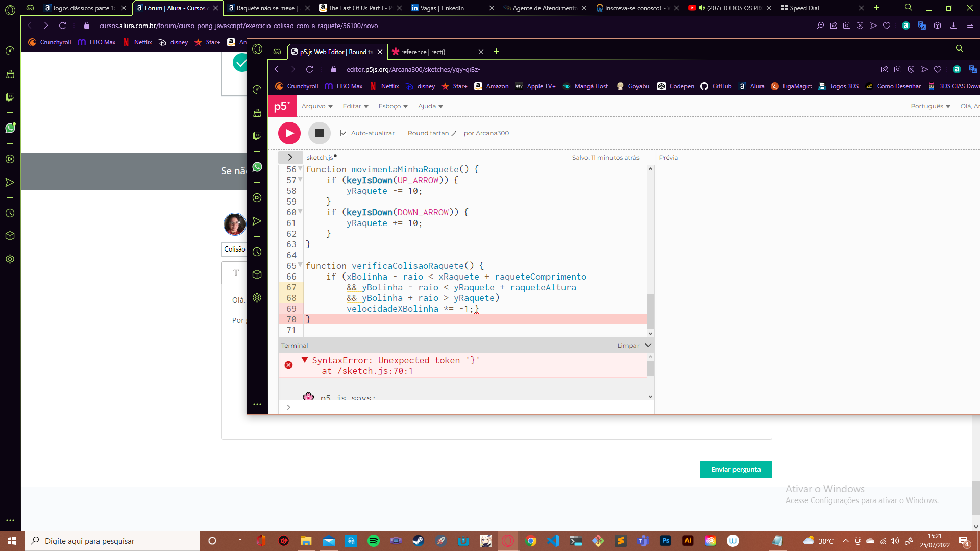Image resolution: width=980 pixels, height=551 pixels.
Task: Click the Limpar button in Terminal
Action: (x=627, y=345)
